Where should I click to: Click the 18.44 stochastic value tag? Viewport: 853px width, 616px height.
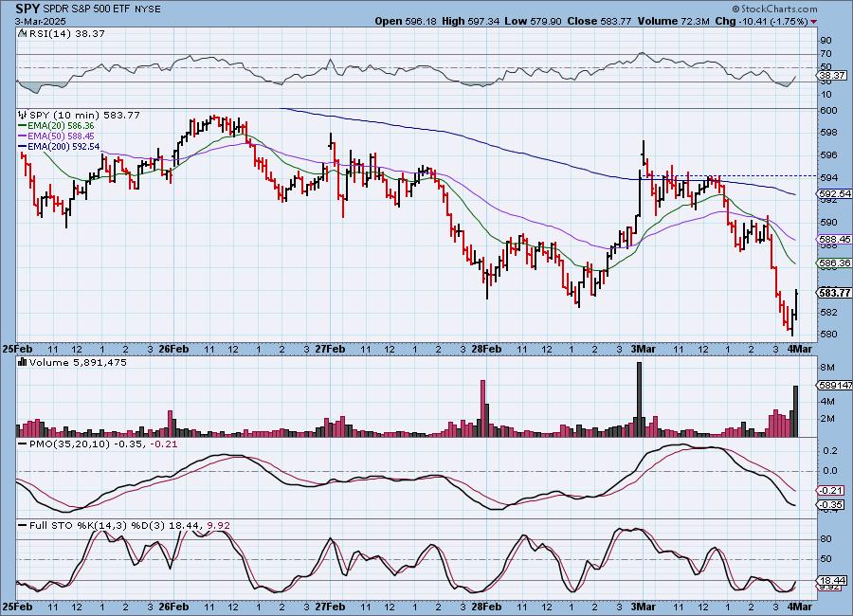point(832,580)
